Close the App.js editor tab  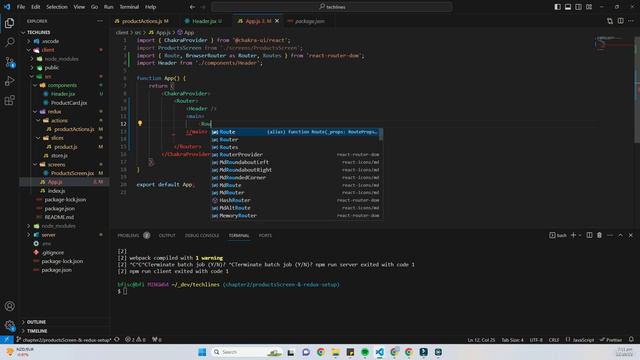click(x=277, y=21)
